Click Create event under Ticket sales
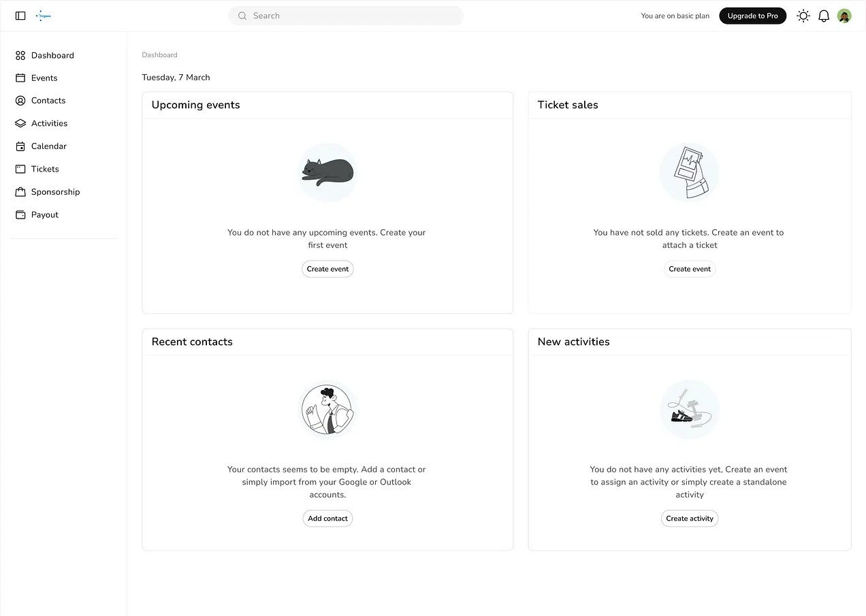The width and height of the screenshot is (866, 616). tap(690, 269)
